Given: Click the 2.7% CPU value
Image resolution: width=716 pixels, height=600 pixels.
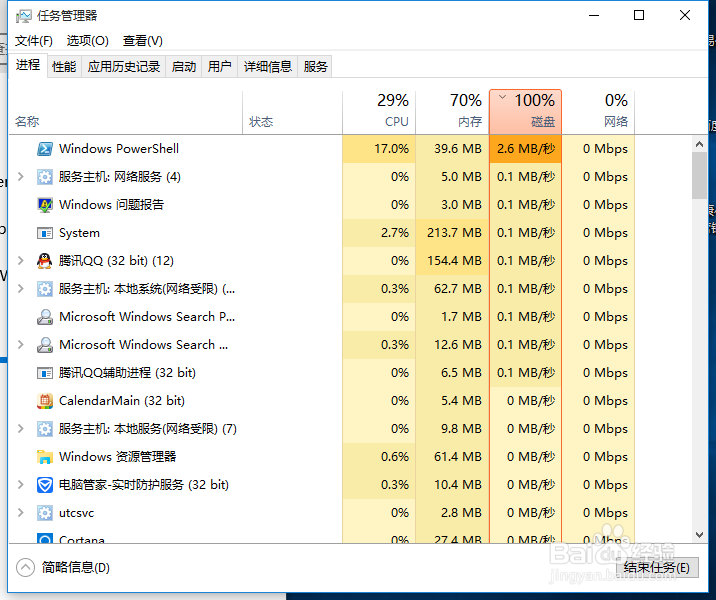Looking at the screenshot, I should (x=395, y=233).
